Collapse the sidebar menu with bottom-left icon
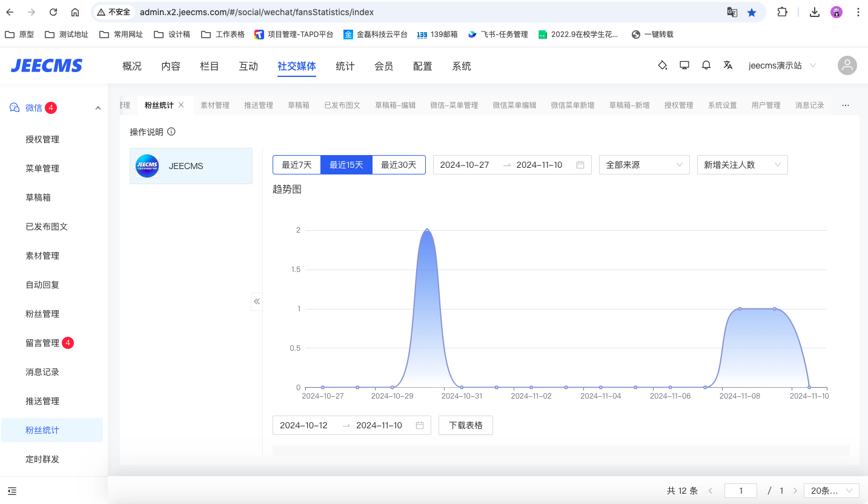The height and width of the screenshot is (504, 868). point(12,491)
